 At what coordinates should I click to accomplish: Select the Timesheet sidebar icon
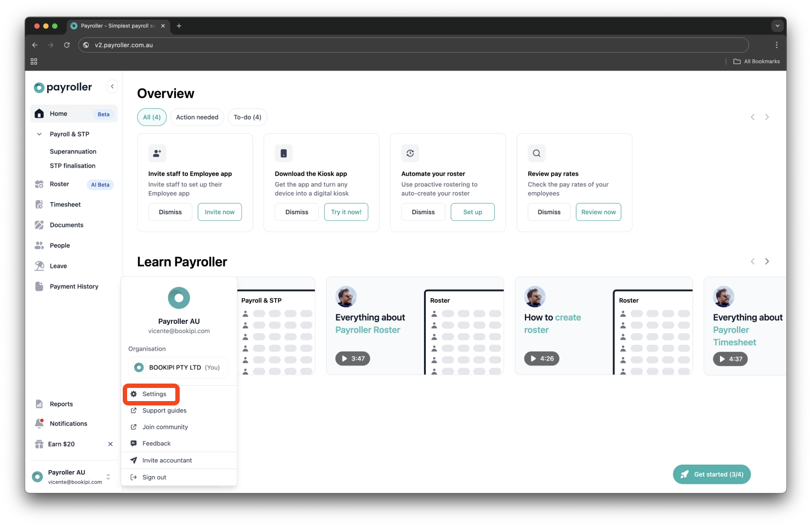tap(39, 204)
